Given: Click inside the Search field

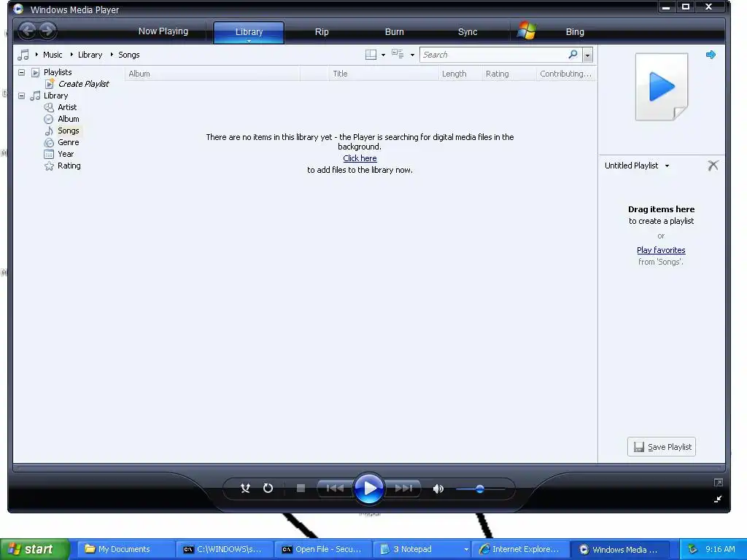Looking at the screenshot, I should 493,55.
